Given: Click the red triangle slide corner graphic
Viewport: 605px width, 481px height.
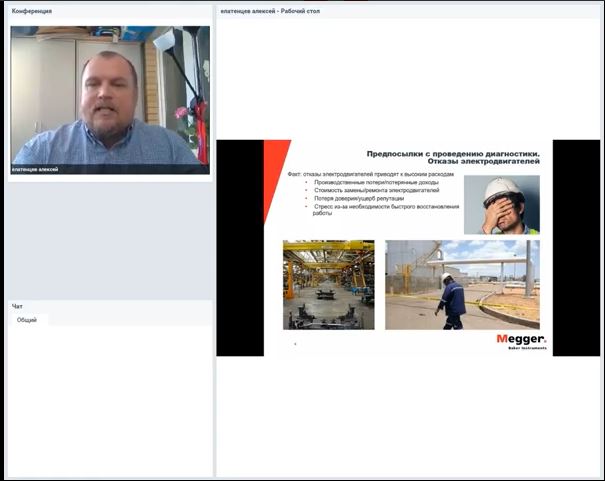Looking at the screenshot, I should [x=274, y=175].
